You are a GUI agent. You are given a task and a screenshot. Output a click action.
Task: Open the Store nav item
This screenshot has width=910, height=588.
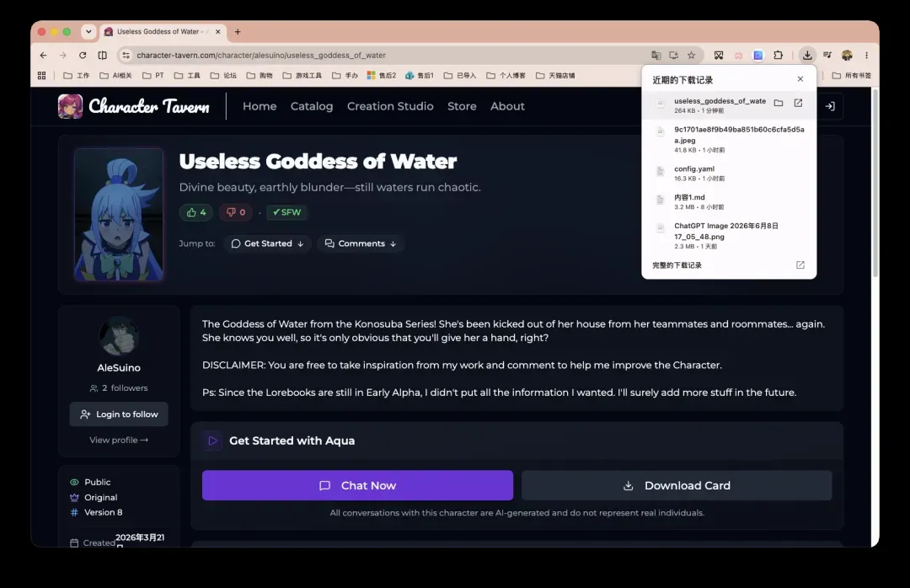tap(462, 106)
